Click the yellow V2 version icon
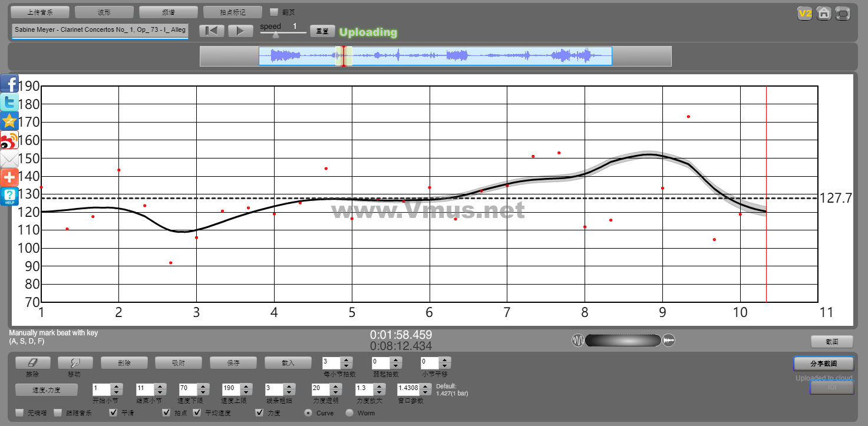The width and height of the screenshot is (868, 426). coord(804,14)
